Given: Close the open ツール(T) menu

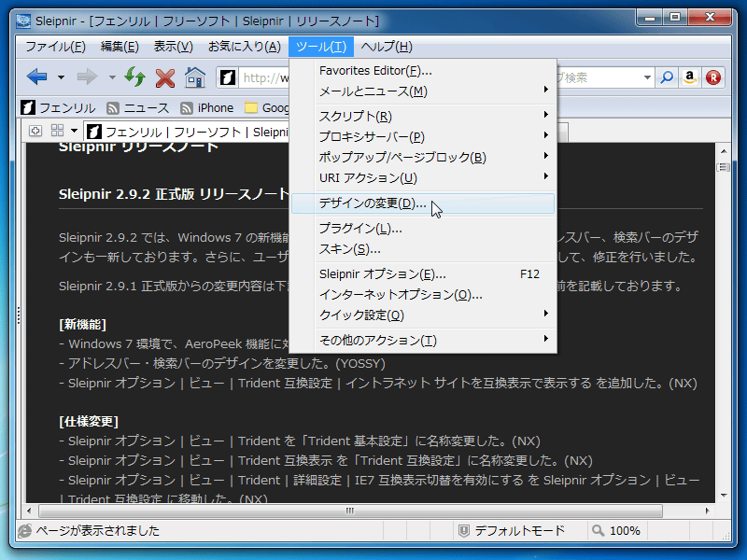Looking at the screenshot, I should (321, 47).
